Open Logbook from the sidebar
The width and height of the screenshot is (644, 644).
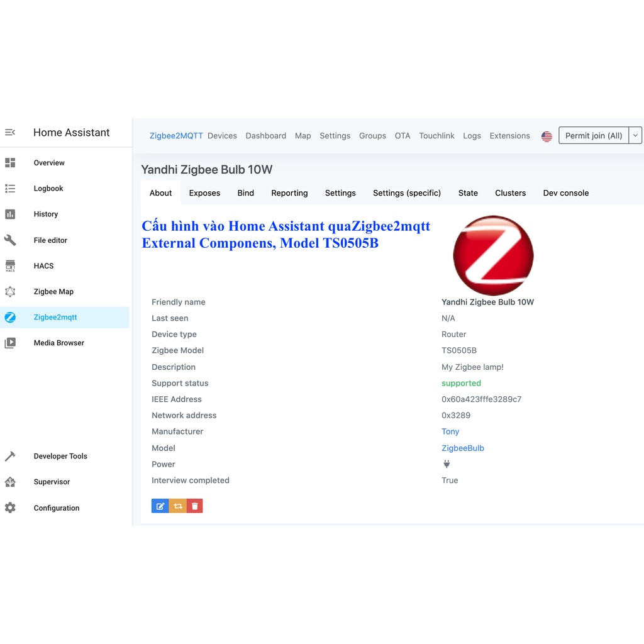coord(48,189)
